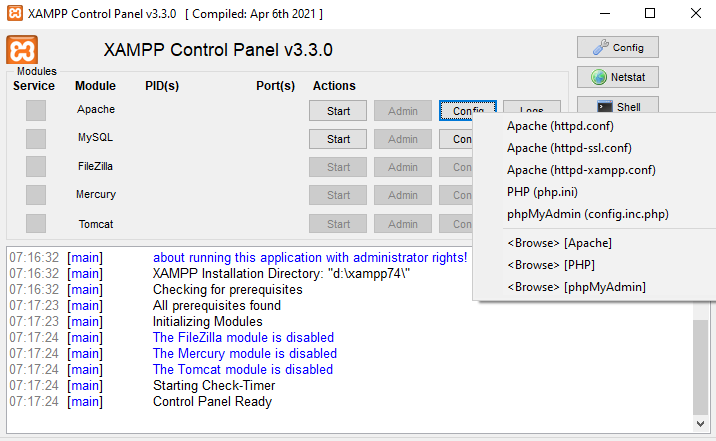Open the Shell terminal icon button
This screenshot has width=716, height=441.
point(617,105)
